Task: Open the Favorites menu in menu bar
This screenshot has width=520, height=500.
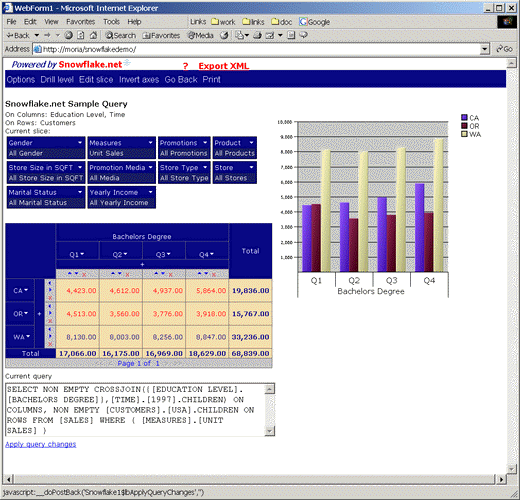Action: click(x=80, y=22)
